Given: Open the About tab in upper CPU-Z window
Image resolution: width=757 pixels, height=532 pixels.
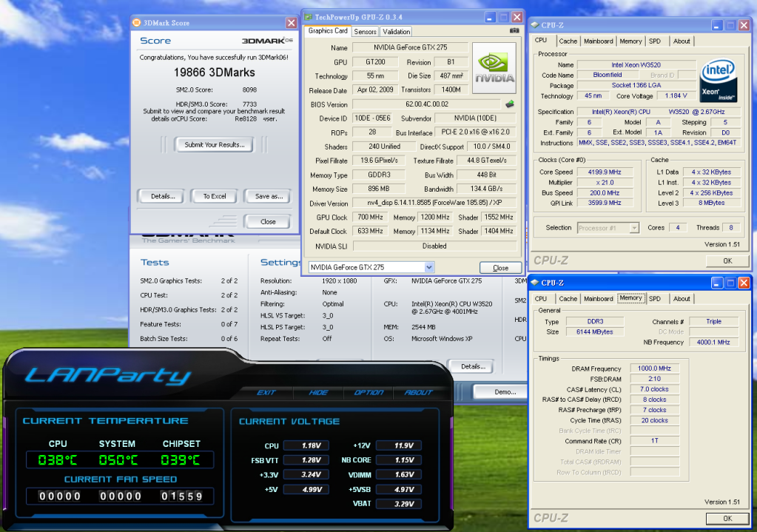Looking at the screenshot, I should [x=682, y=41].
